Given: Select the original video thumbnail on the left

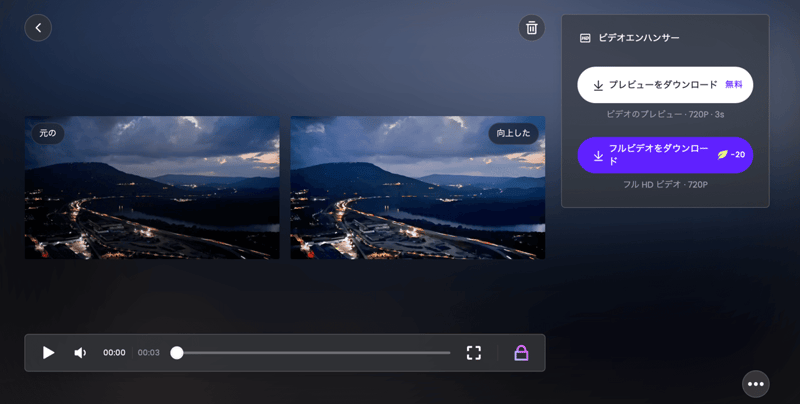Looking at the screenshot, I should click(x=152, y=195).
